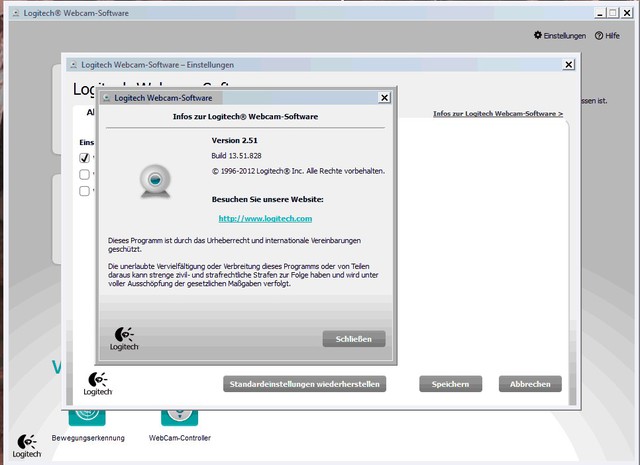The image size is (640, 465).
Task: Open Infos zur Logitech Webcam-Software link
Action: [x=498, y=113]
